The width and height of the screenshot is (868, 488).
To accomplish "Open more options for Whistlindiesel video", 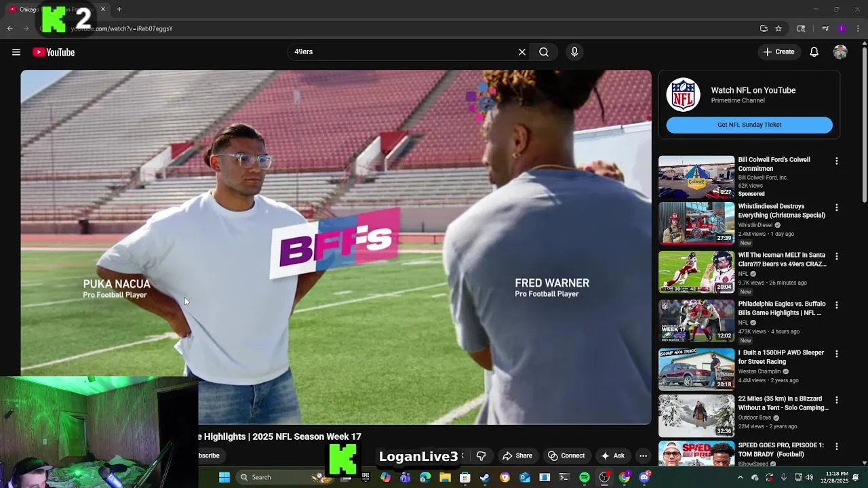I will click(x=837, y=207).
